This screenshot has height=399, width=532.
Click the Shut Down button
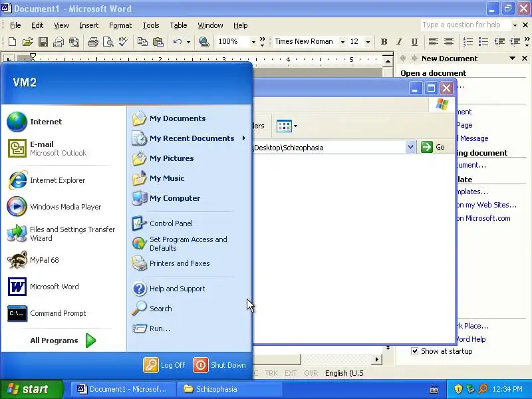point(220,365)
